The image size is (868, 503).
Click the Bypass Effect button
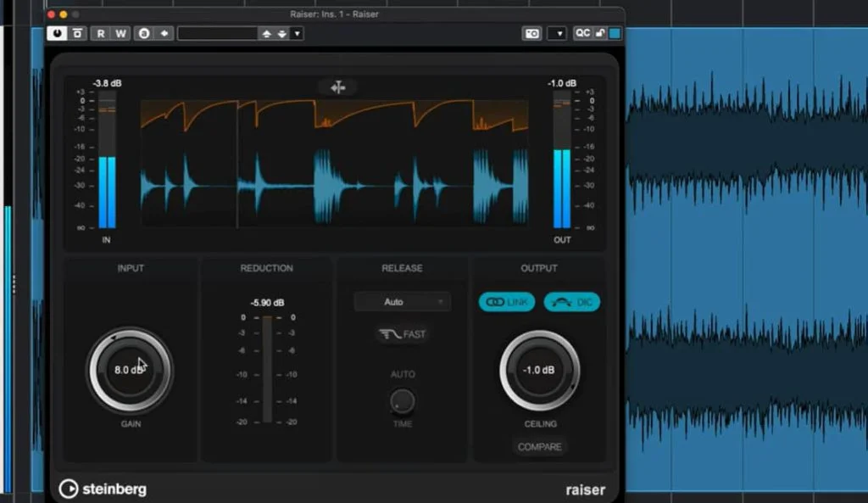77,33
